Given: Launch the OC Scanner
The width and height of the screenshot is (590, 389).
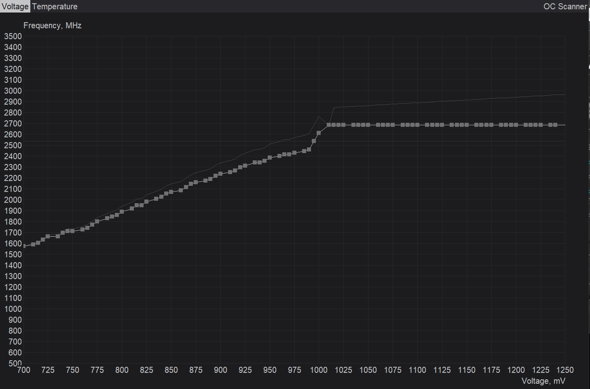Looking at the screenshot, I should pos(565,6).
